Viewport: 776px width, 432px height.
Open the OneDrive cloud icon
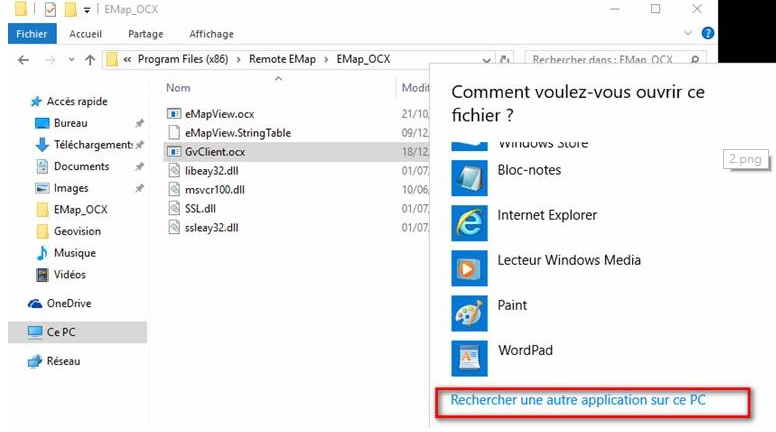coord(35,303)
